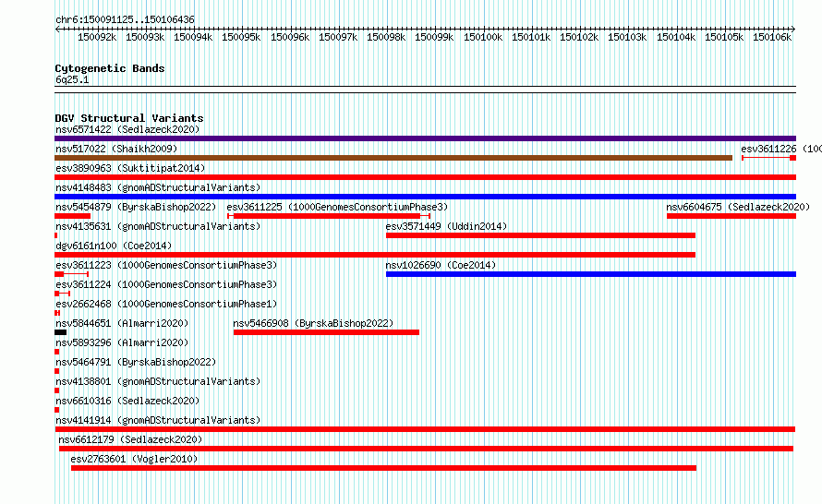Click the 150100k ruler tick label
The width and height of the screenshot is (822, 504).
point(483,37)
